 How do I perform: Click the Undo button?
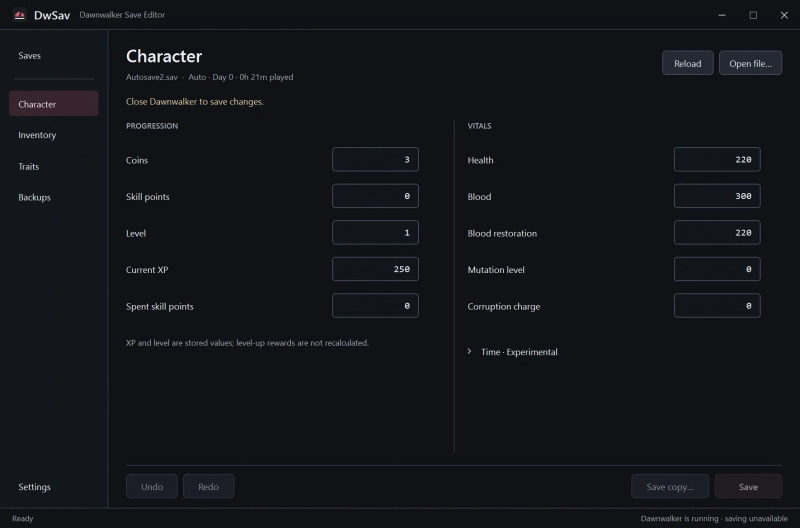pos(152,487)
